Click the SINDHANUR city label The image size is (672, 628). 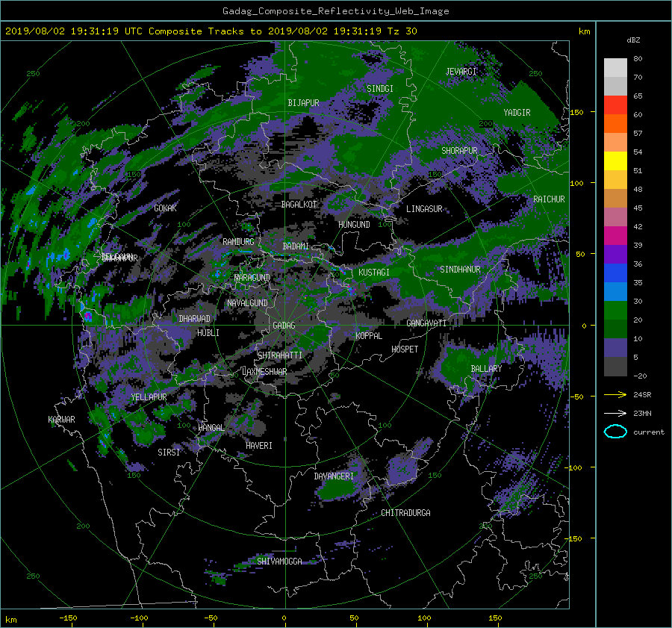coord(460,270)
